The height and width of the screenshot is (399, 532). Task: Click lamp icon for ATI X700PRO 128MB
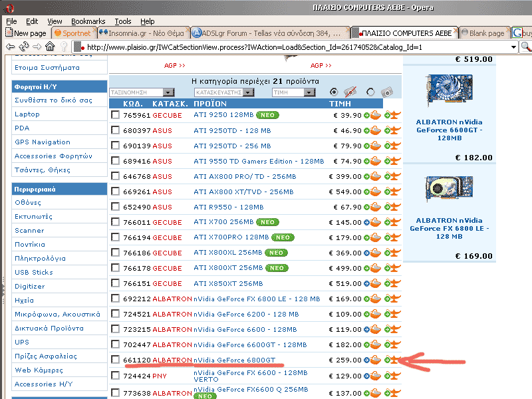click(x=392, y=237)
